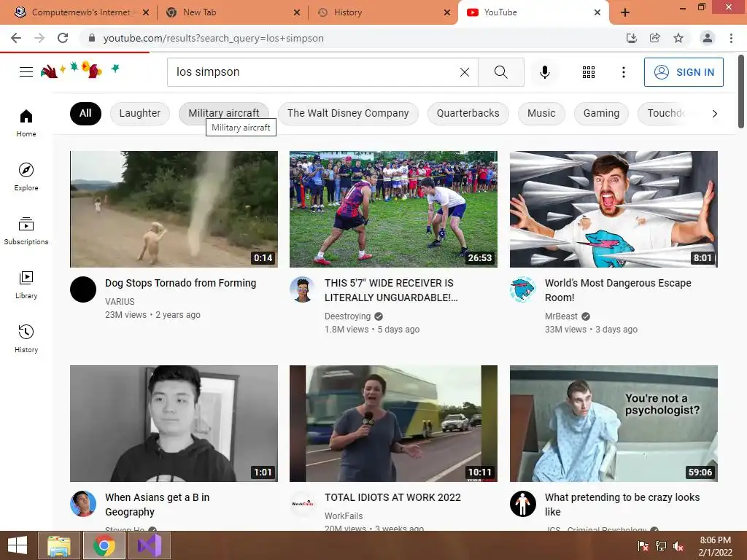Open THIS 5'7" WIDE RECEIVER video title

(391, 290)
